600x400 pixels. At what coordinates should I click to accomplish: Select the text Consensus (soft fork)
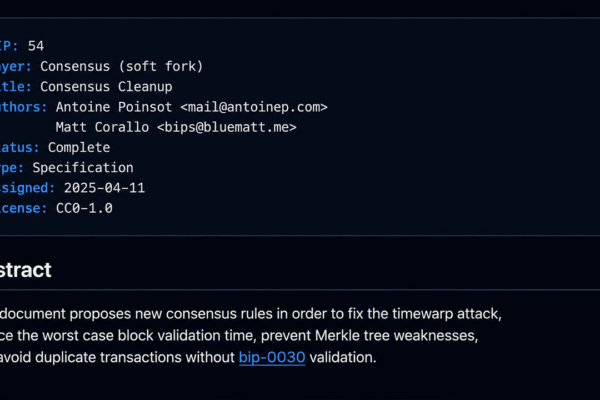coord(122,67)
